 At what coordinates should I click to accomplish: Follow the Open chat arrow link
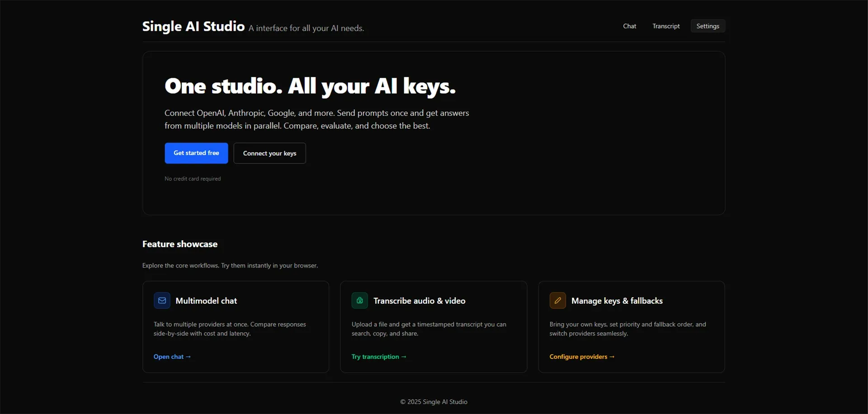click(172, 357)
